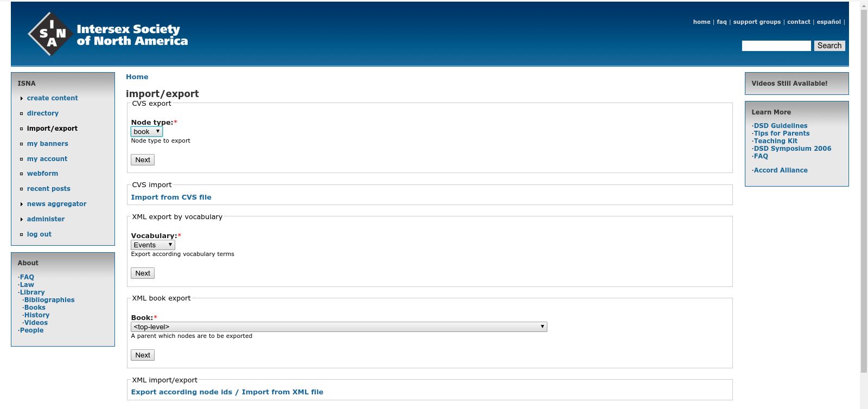
Task: Open the Book dropdown showing top-level
Action: (x=339, y=327)
